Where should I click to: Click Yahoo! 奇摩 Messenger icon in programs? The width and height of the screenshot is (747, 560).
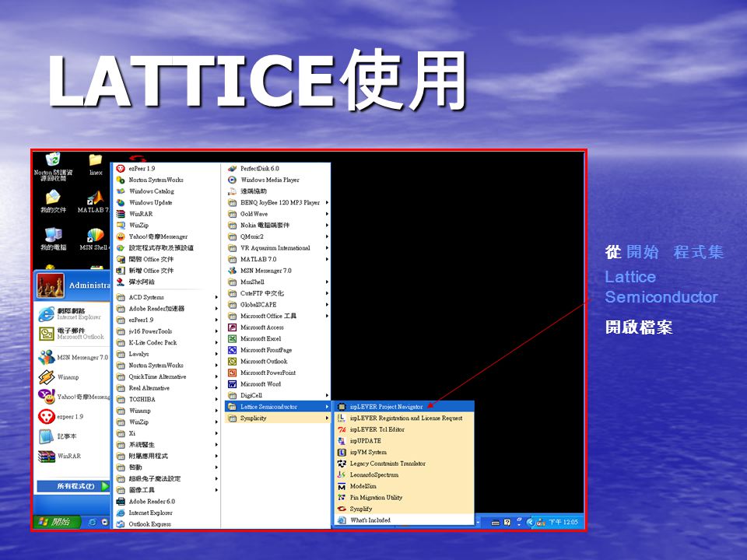[x=121, y=236]
